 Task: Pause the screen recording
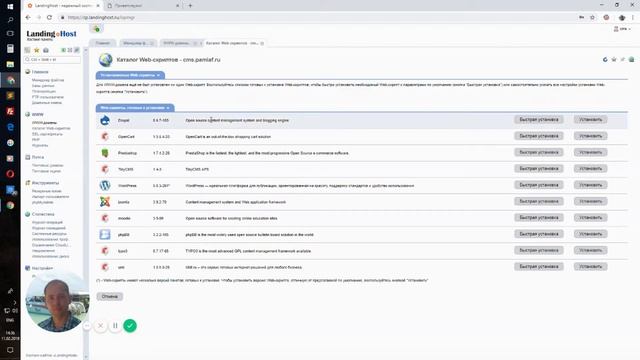[x=115, y=326]
